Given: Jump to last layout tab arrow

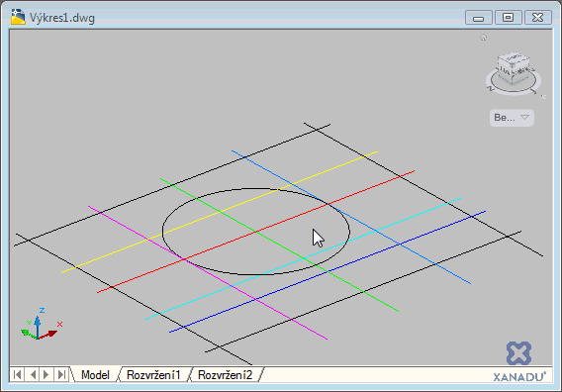Looking at the screenshot, I should click(61, 374).
